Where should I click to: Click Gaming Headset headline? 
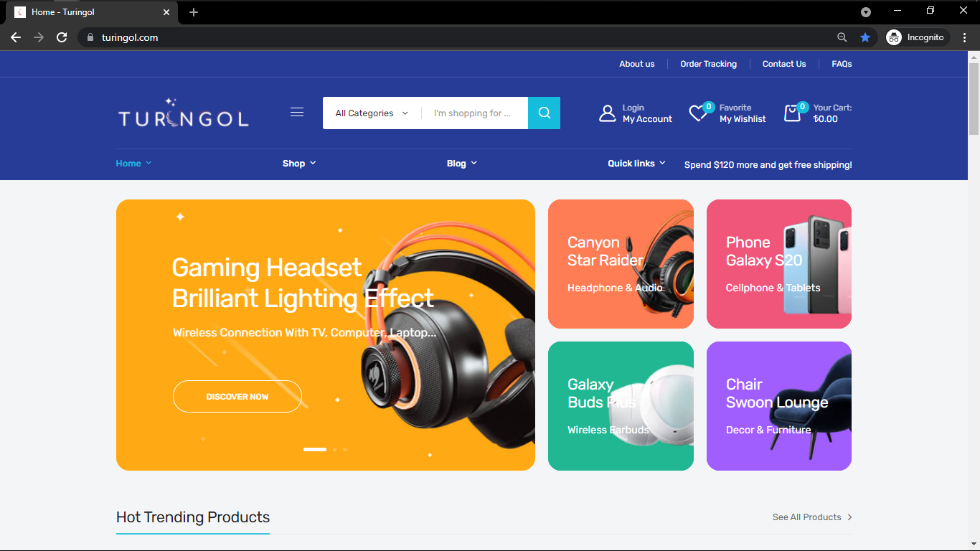click(303, 283)
